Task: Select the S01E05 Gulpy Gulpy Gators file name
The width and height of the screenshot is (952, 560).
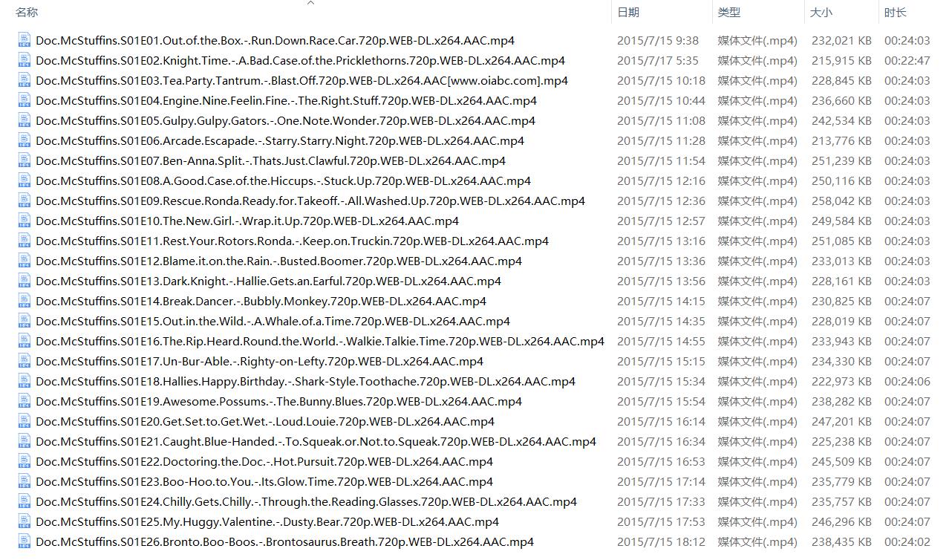Action: [x=285, y=120]
